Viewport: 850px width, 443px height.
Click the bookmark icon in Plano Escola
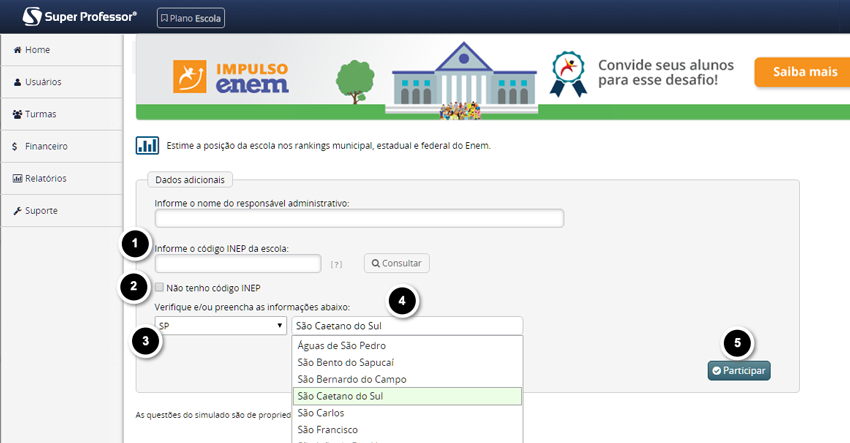point(164,18)
